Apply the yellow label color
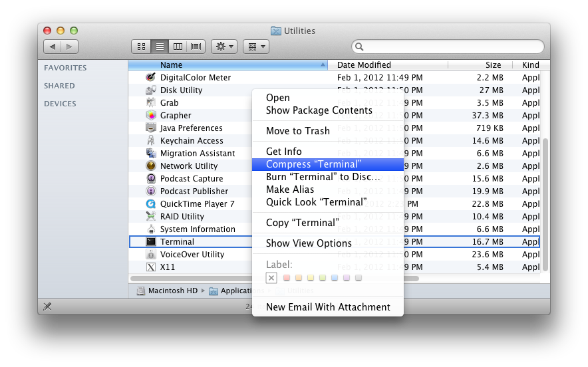588x367 pixels. pyautogui.click(x=311, y=278)
